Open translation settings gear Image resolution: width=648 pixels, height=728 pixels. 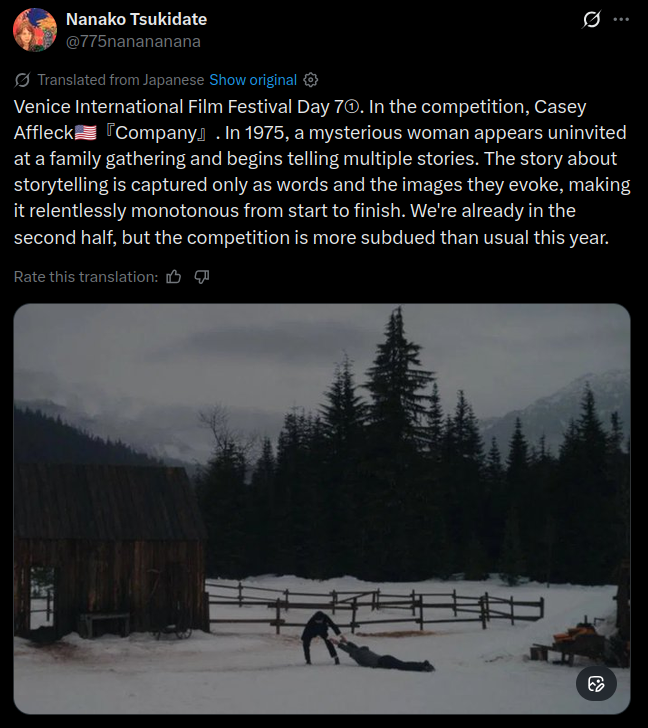(x=311, y=80)
